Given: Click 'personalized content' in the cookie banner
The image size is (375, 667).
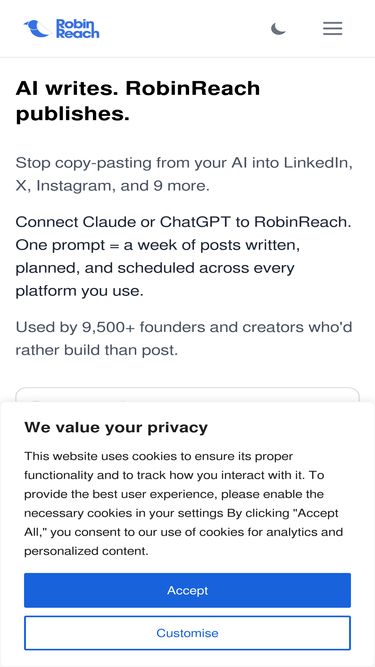Looking at the screenshot, I should (86, 551).
